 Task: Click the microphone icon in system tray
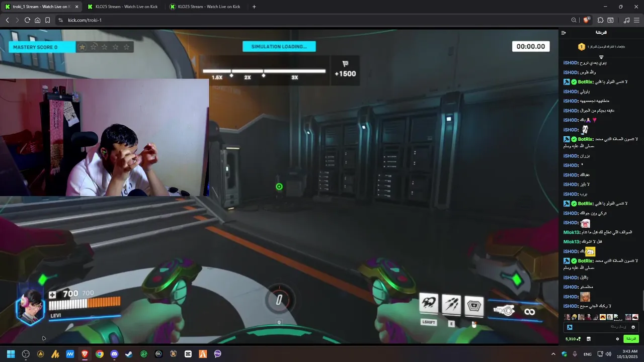point(575,354)
